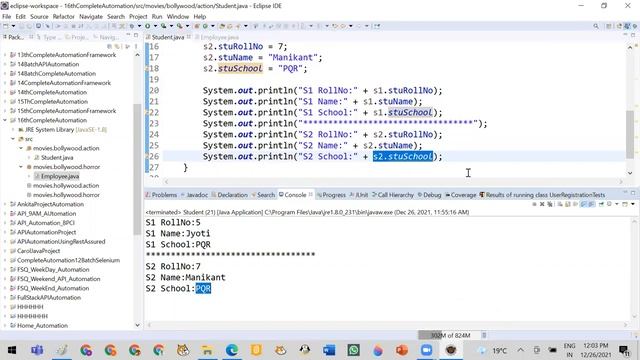Switch to the Problems tab

pyautogui.click(x=161, y=195)
